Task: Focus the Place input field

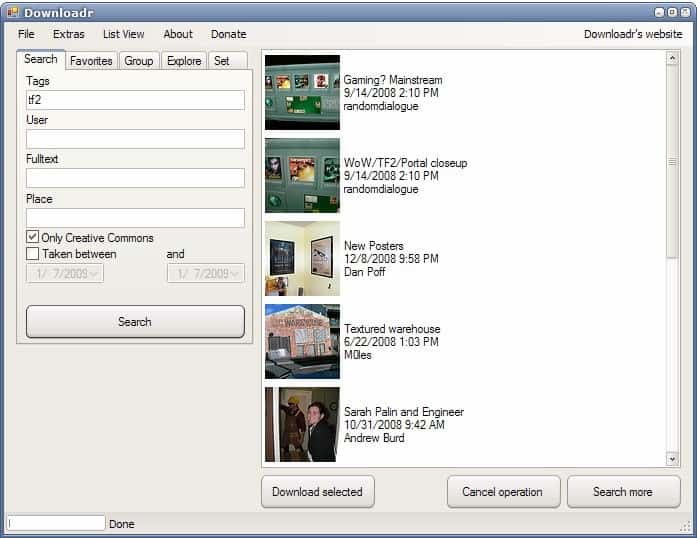Action: click(135, 218)
